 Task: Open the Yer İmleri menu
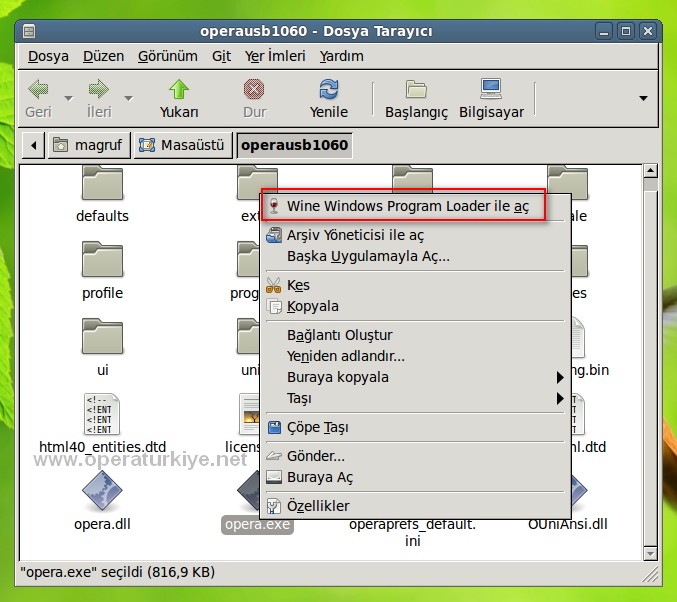(275, 56)
